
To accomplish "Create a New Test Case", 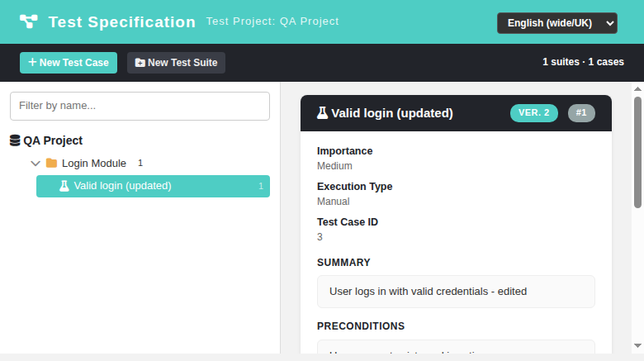I will coord(69,63).
